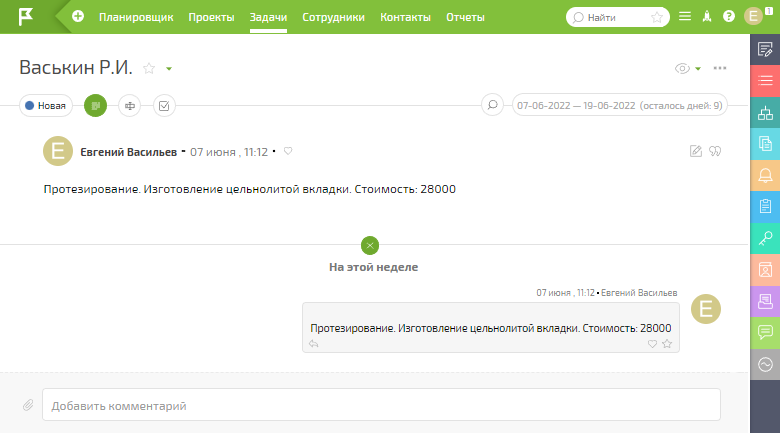Open the bell notifications sidebar icon

point(765,175)
